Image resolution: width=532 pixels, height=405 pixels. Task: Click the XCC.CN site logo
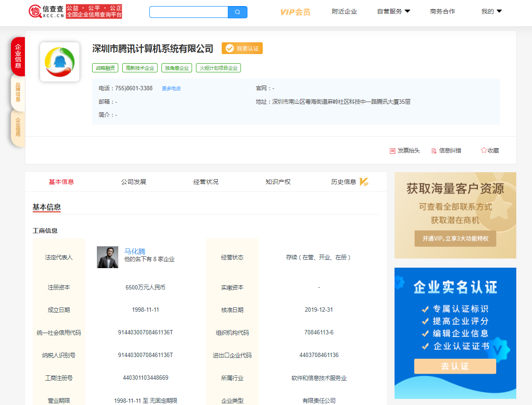pos(75,12)
